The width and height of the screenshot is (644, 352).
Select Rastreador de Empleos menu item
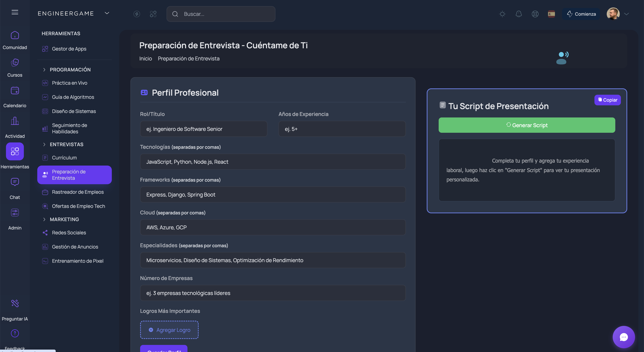[78, 192]
